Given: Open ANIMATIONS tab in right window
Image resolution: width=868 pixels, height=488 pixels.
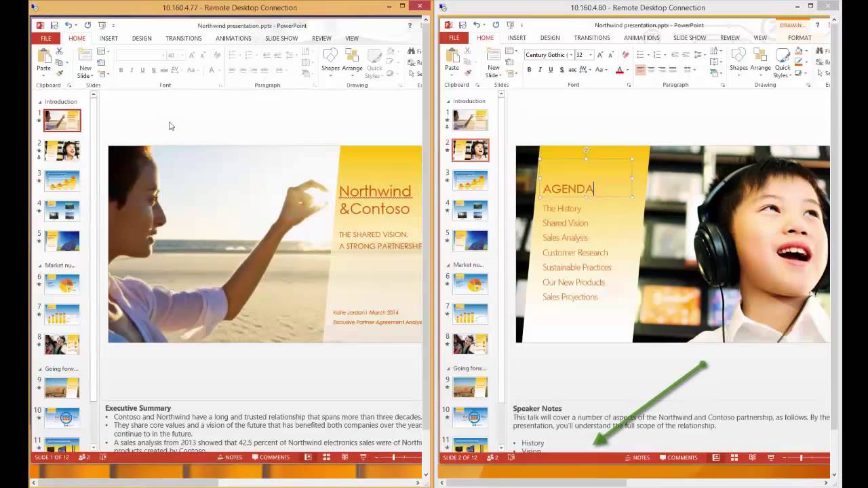Looking at the screenshot, I should point(642,38).
